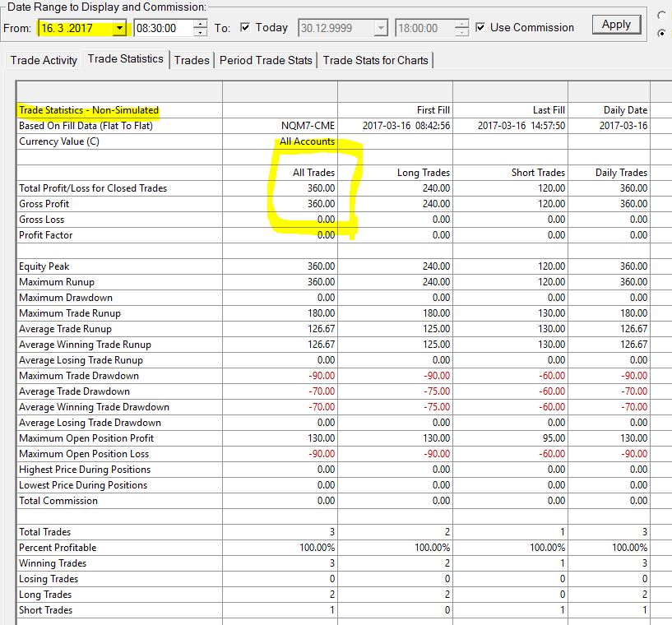This screenshot has width=672, height=625.
Task: Decrease From time with down spinner
Action: [x=200, y=33]
